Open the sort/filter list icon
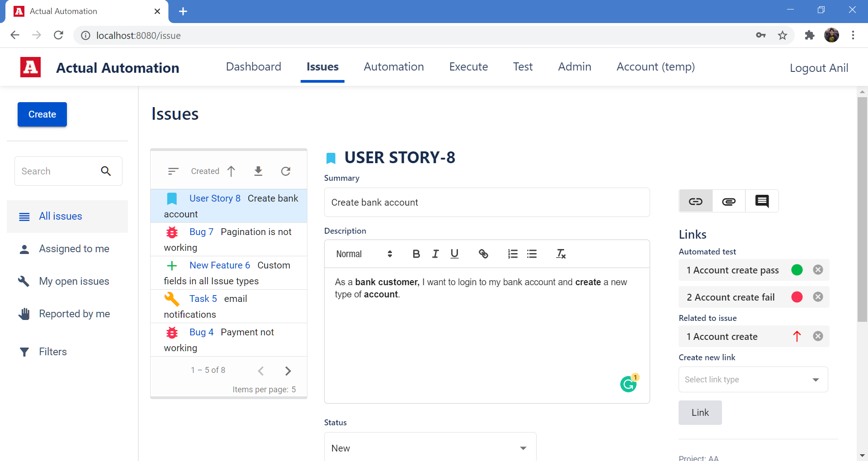This screenshot has width=868, height=461. [173, 171]
